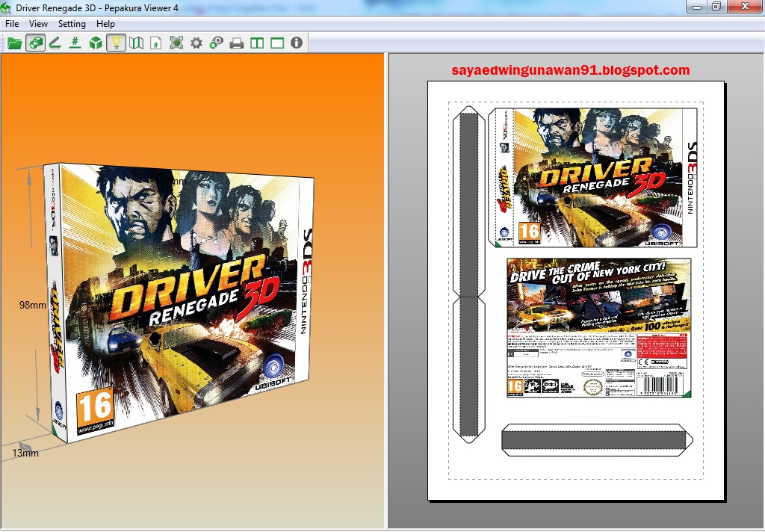Viewport: 765px width, 532px height.
Task: Switch to single-pane window layout icon
Action: tap(277, 43)
